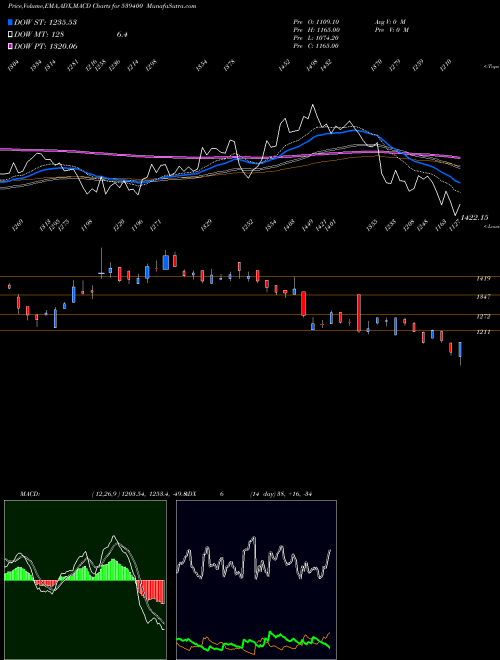The width and height of the screenshot is (500, 660).
Task: Click the 'Pre V: 0 M' volume text
Action: tap(392, 30)
